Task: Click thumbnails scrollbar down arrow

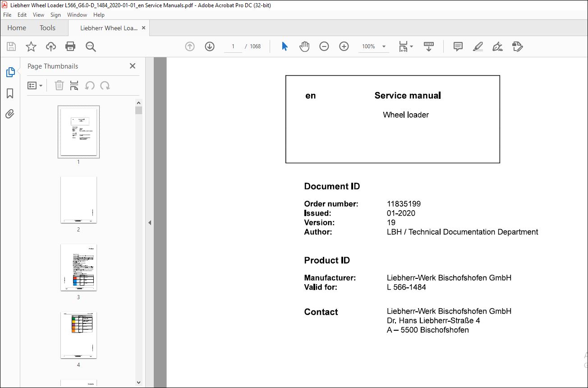Action: coord(139,383)
